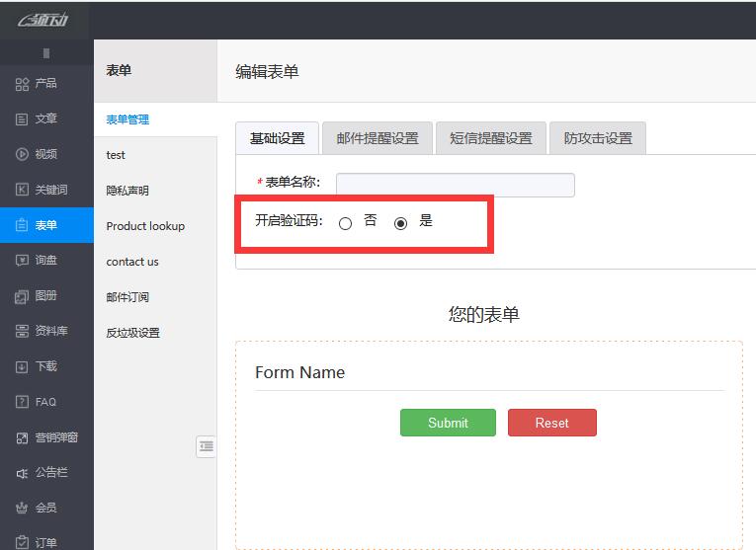Open the Product lookup form
Viewport: 756px width, 550px height.
point(145,226)
